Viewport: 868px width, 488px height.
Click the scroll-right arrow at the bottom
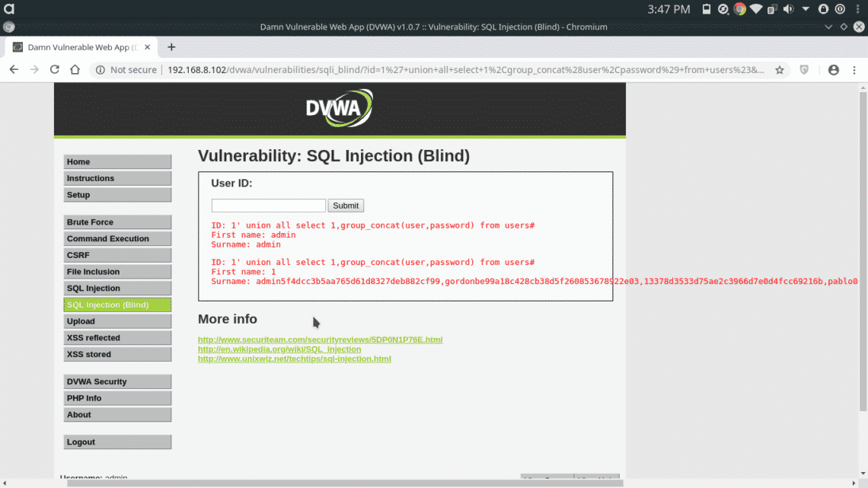coord(854,483)
